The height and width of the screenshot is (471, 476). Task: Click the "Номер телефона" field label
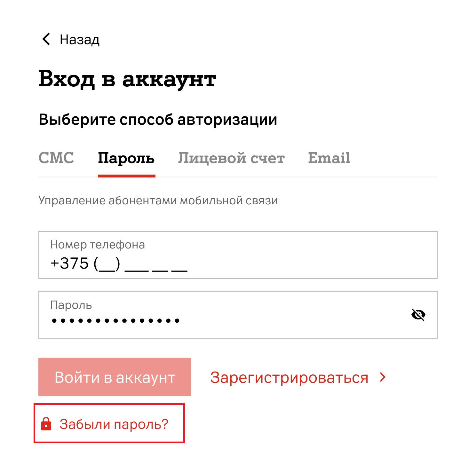click(98, 245)
